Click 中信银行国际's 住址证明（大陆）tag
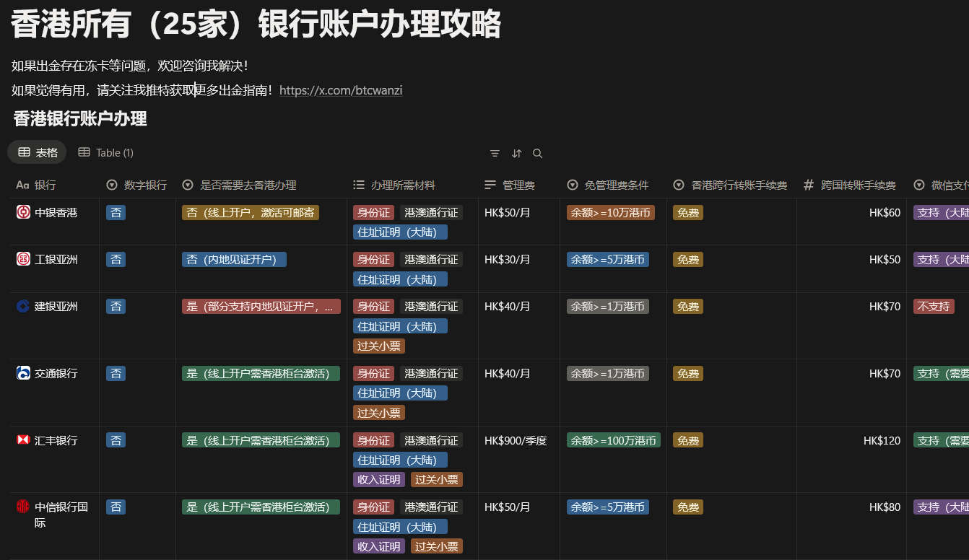This screenshot has width=969, height=560. click(400, 526)
